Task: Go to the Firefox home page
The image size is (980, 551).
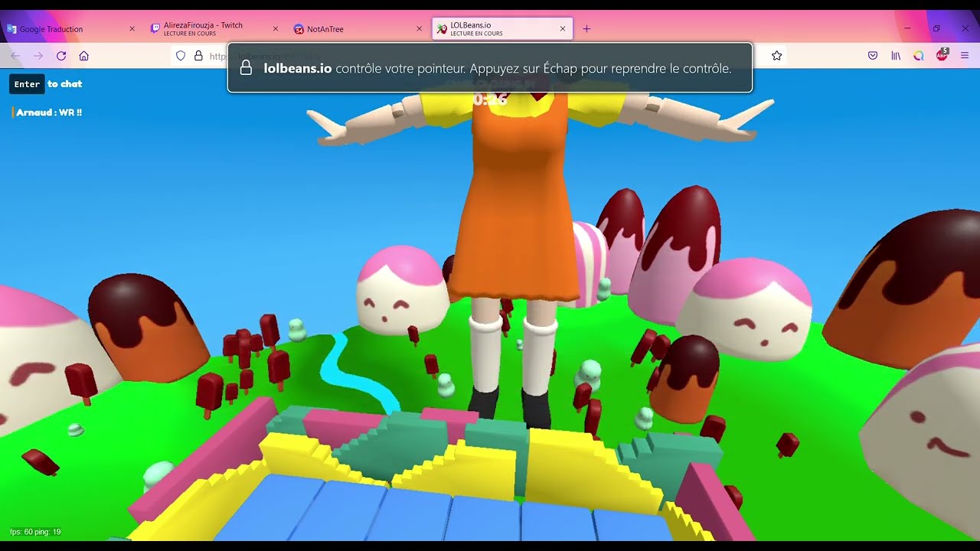Action: pyautogui.click(x=84, y=56)
